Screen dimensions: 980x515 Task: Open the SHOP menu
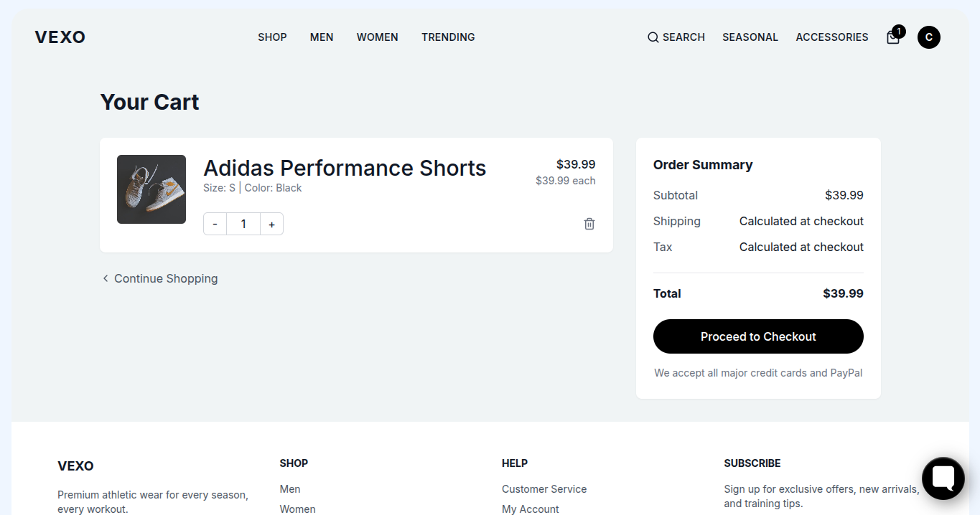[x=272, y=37]
